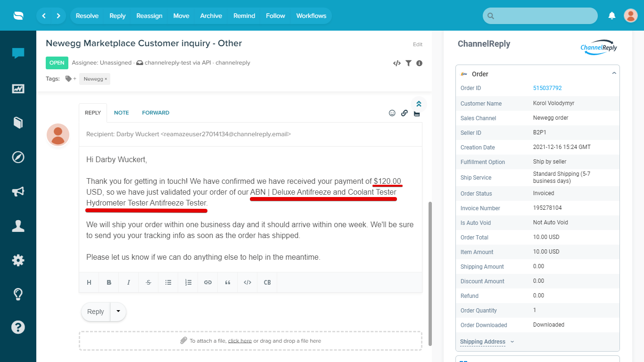The width and height of the screenshot is (644, 362).
Task: Collapse the Order panel chevron
Action: click(614, 74)
